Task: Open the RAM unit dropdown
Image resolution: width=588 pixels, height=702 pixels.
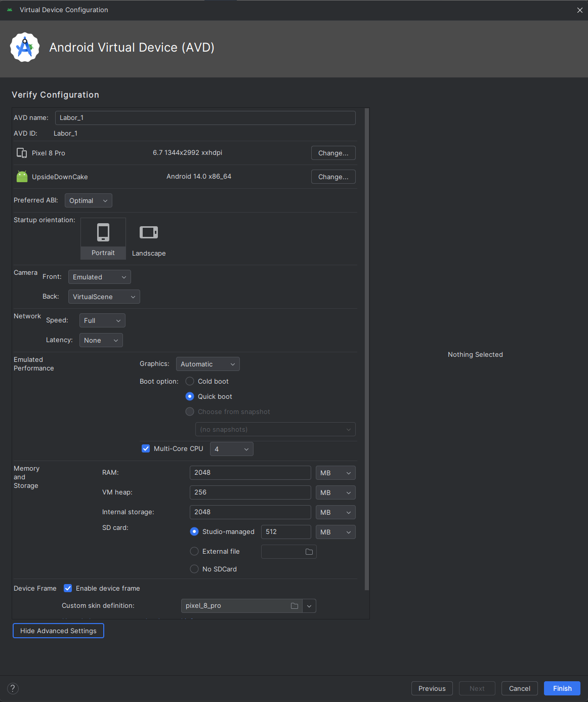Action: pos(335,473)
